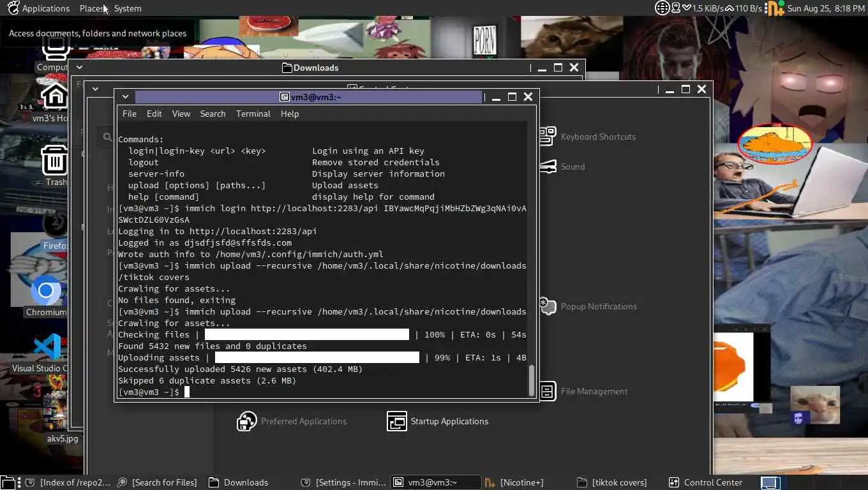The image size is (868, 490).
Task: Open the Downloads window menu arrow
Action: (80, 68)
